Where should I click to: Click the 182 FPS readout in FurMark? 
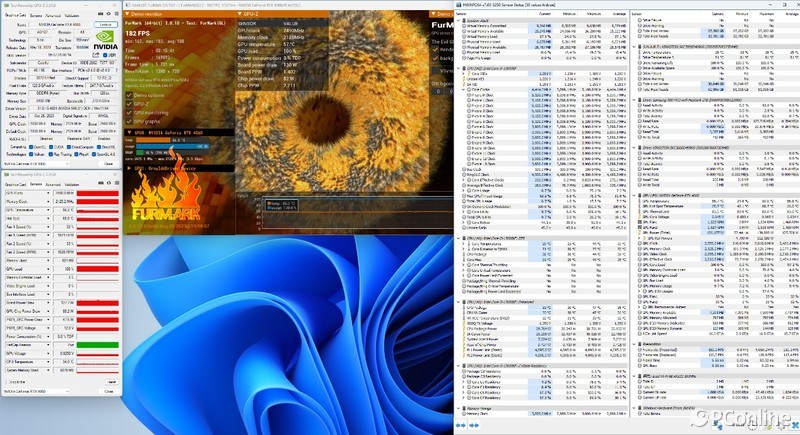coord(138,33)
